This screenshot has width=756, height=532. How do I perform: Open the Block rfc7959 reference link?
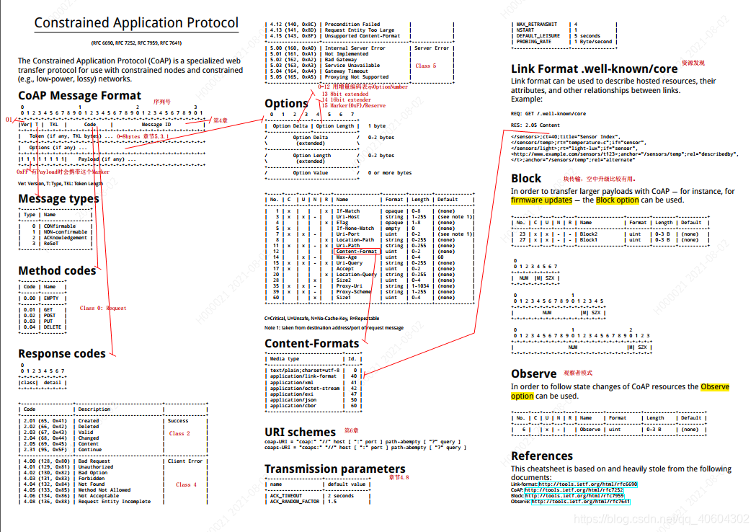pos(574,496)
